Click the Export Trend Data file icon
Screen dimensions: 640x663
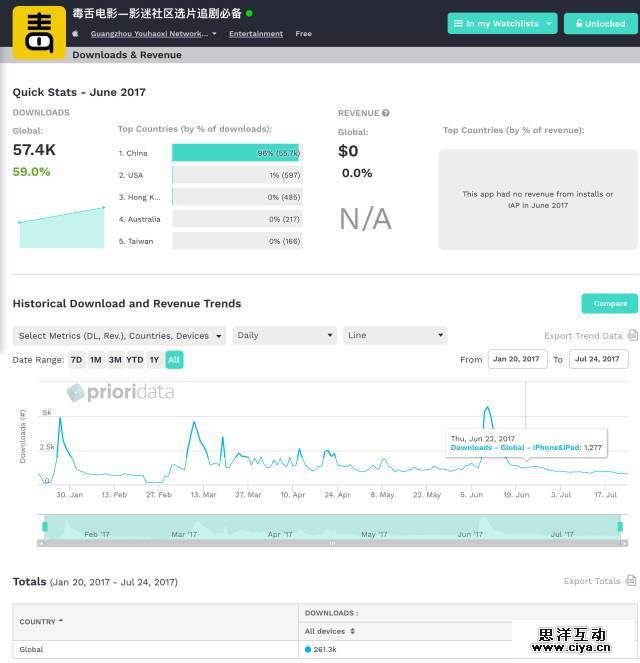point(631,336)
